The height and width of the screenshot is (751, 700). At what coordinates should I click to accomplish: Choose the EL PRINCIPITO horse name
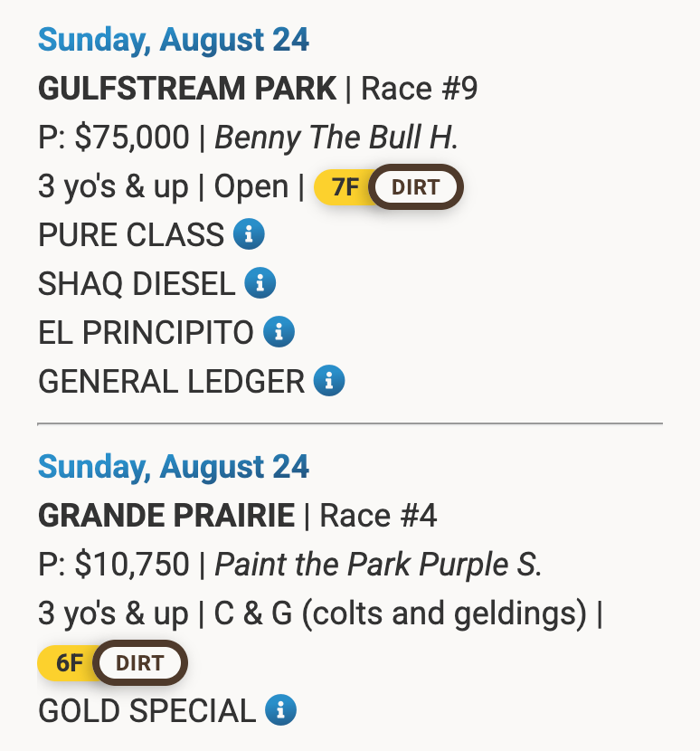[x=146, y=332]
